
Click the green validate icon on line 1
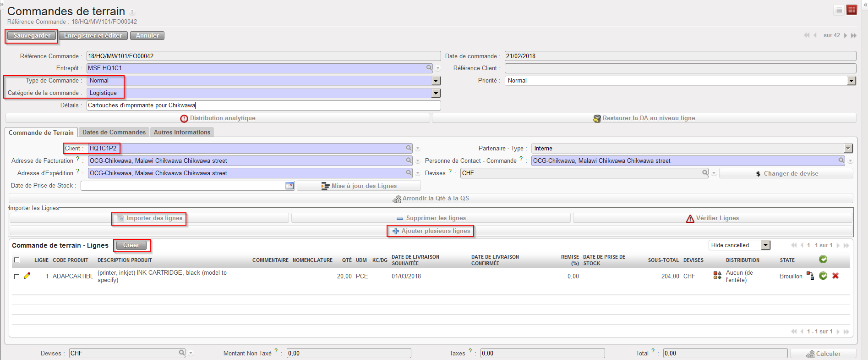[x=823, y=276]
